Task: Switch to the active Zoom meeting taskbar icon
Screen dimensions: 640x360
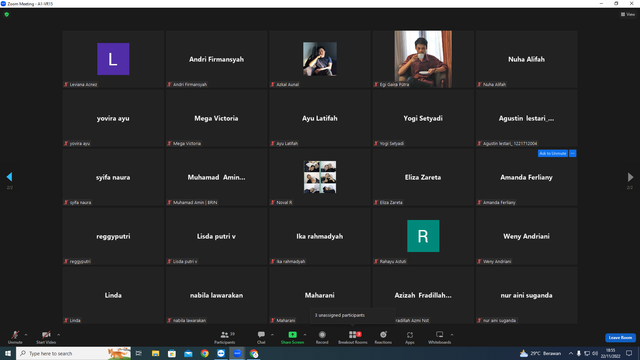Action: point(237,353)
